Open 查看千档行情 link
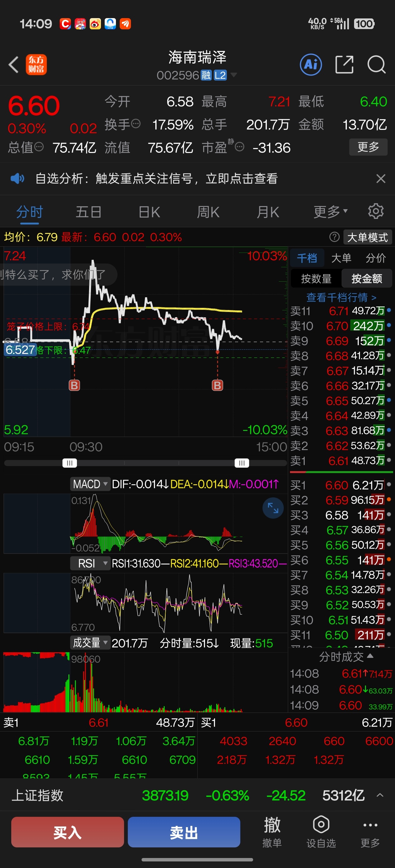 tap(341, 297)
